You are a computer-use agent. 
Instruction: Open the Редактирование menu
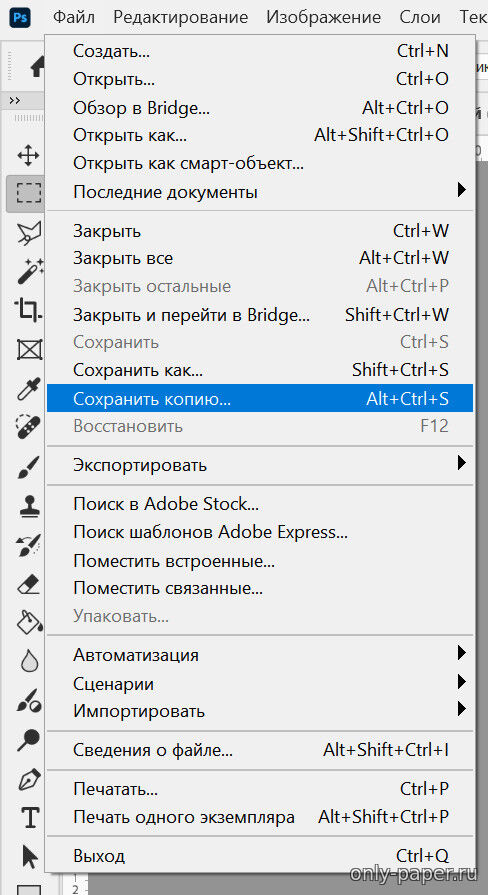tap(180, 17)
